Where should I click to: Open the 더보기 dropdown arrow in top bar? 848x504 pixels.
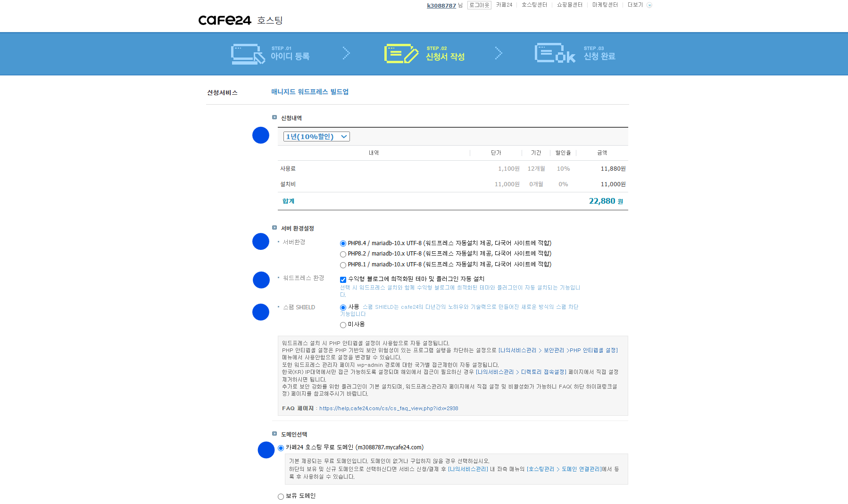tap(649, 5)
